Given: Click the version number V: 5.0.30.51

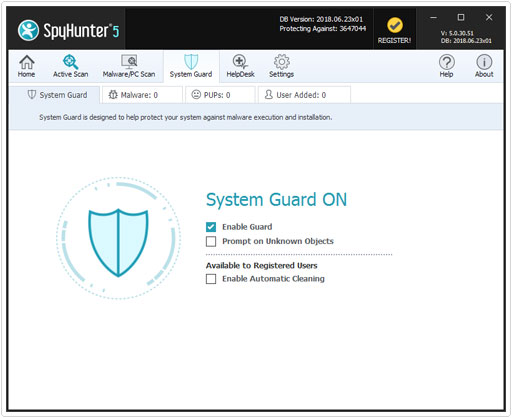Looking at the screenshot, I should (x=457, y=33).
